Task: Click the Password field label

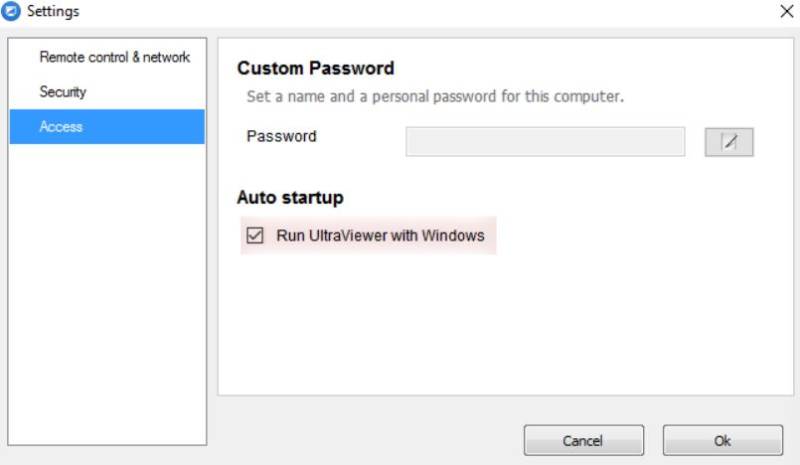Action: (281, 136)
